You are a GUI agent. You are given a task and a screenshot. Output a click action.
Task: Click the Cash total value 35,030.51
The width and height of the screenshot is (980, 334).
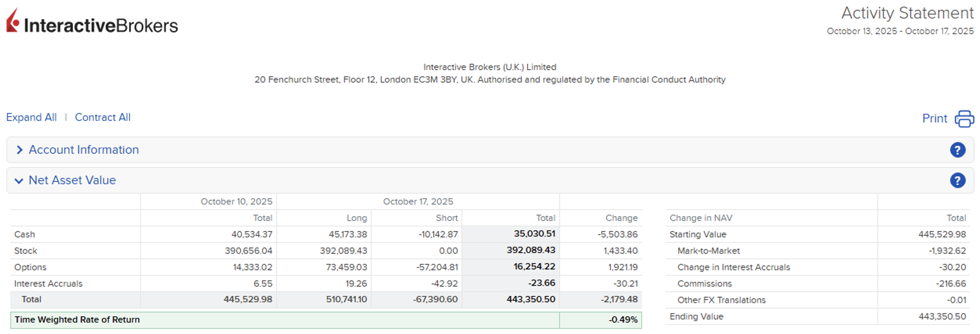(534, 234)
